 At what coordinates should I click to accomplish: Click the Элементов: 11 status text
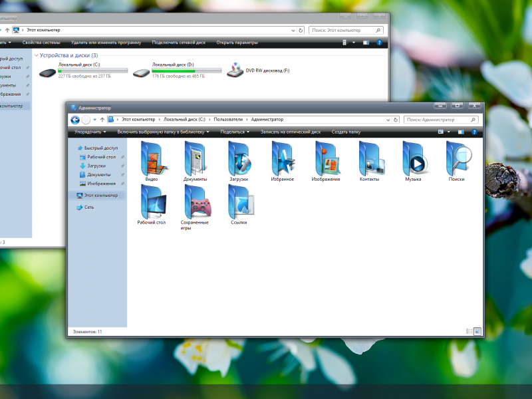tap(87, 331)
